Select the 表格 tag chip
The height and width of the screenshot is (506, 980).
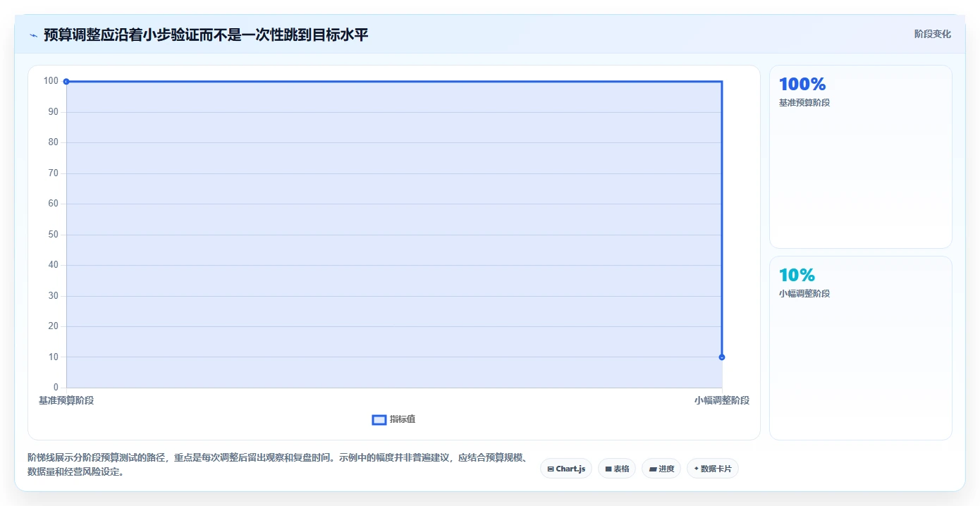tap(617, 469)
